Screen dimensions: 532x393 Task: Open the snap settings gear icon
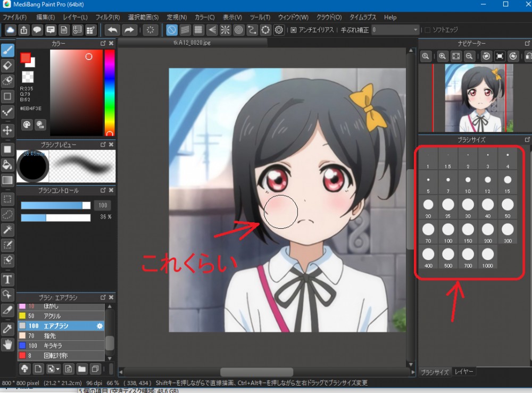(279, 30)
